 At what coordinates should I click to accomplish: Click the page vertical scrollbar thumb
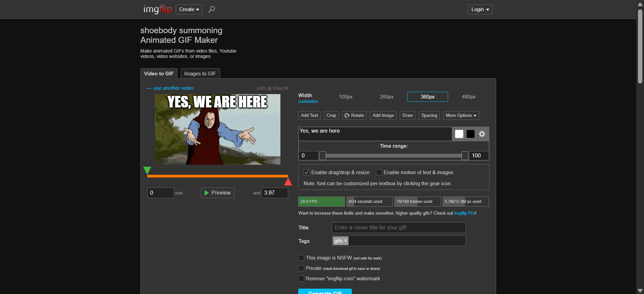(x=640, y=46)
